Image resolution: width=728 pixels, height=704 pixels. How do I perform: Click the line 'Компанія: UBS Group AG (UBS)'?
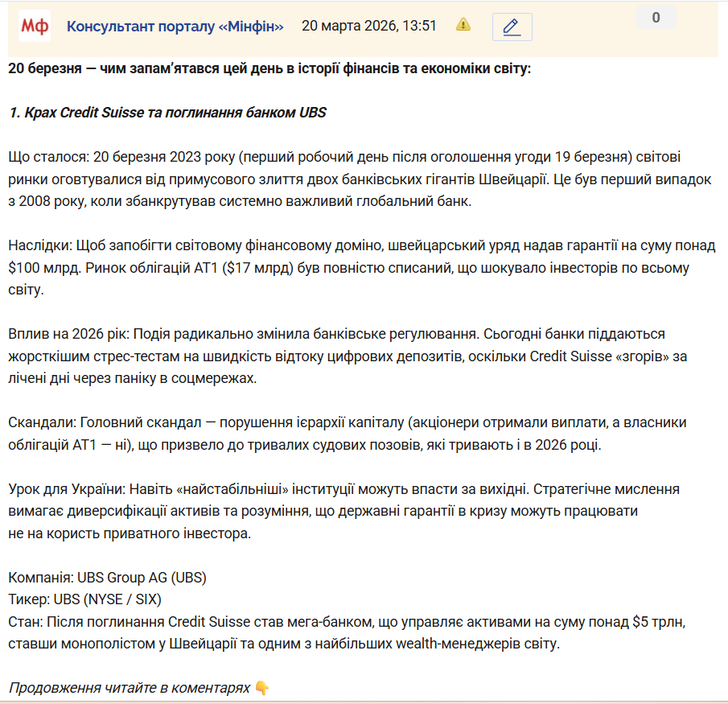tap(107, 577)
